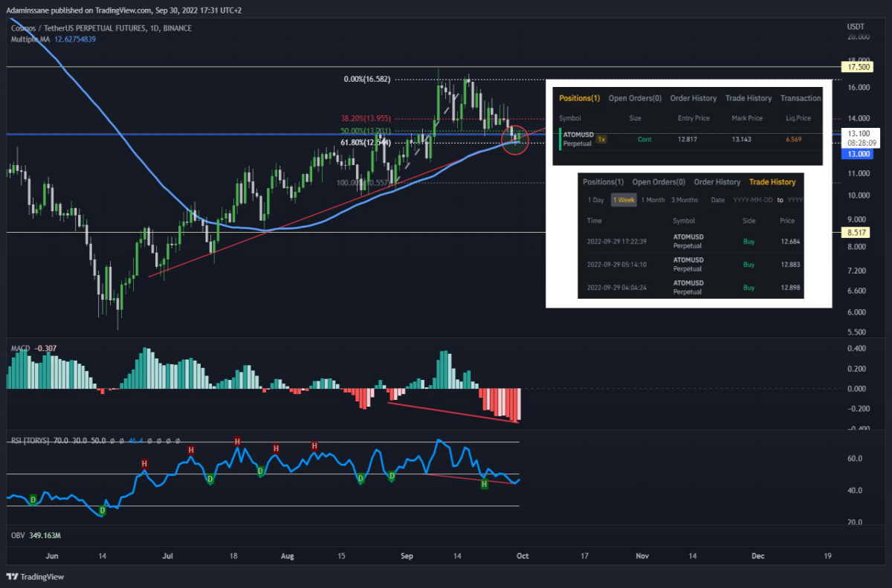Click the Side column header
The image size is (892, 588).
point(749,221)
